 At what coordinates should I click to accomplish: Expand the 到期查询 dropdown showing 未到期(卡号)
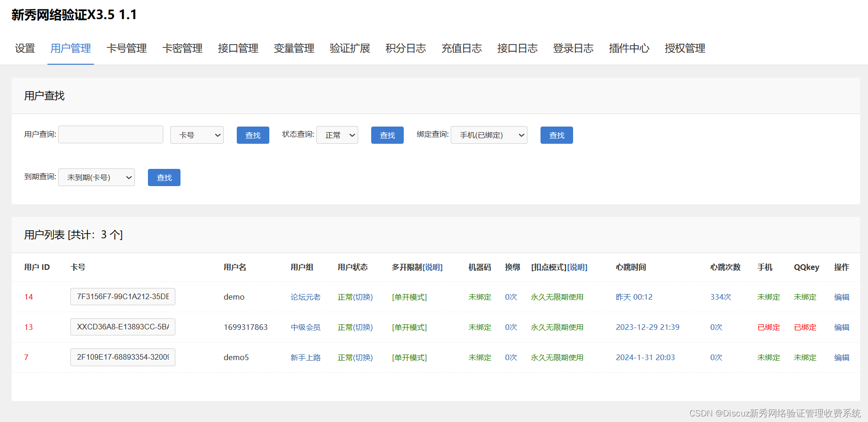96,177
